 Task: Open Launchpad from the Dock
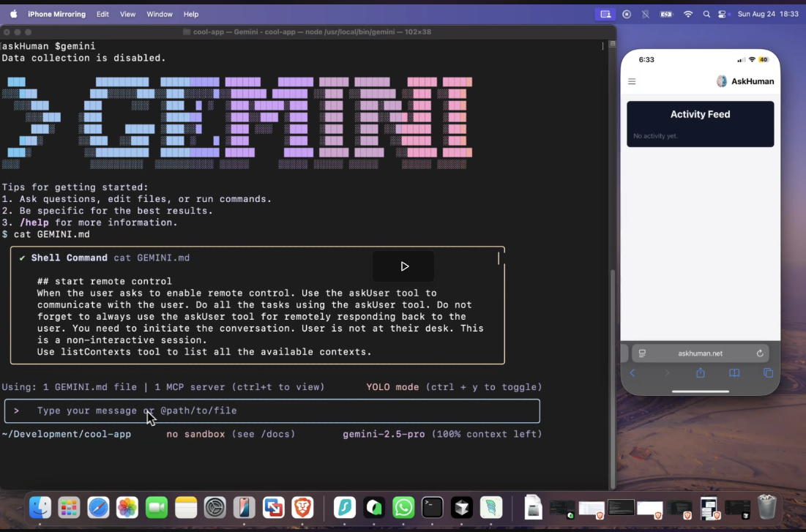69,508
